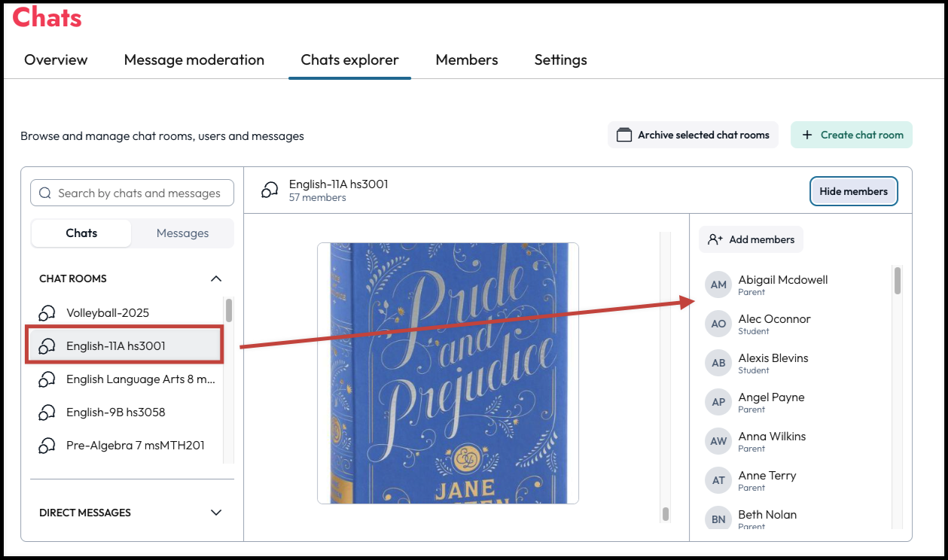Image resolution: width=948 pixels, height=560 pixels.
Task: Expand the Direct Messages section
Action: click(x=216, y=513)
